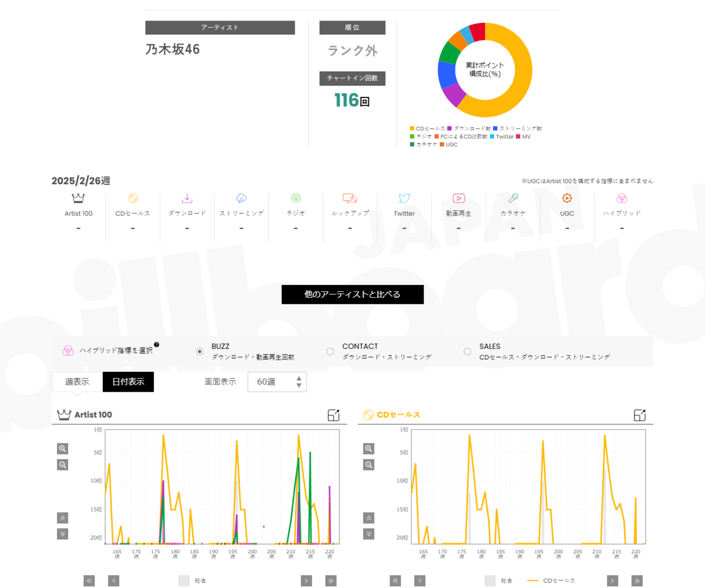
Task: Shift CDセールス chart rank range upward
Action: 368,518
